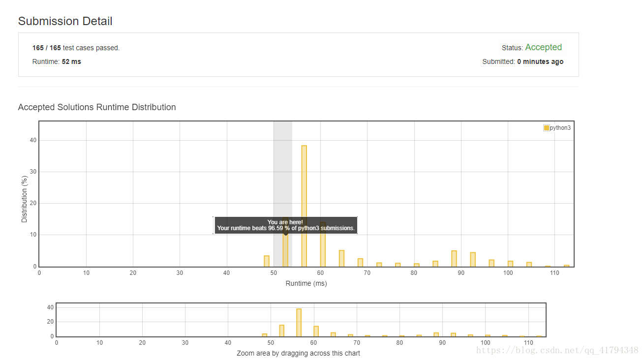
Task: Click the python3 legend color swatch
Action: tap(546, 128)
